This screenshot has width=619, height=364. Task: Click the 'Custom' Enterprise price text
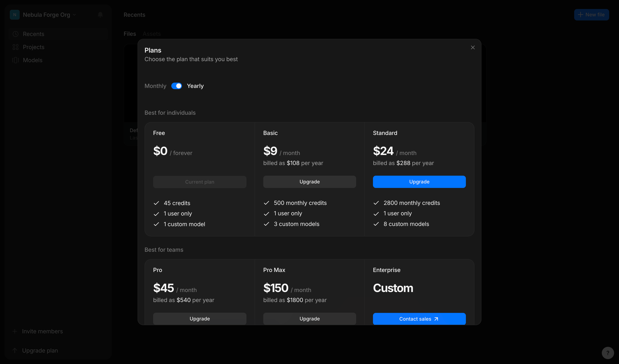(x=393, y=288)
